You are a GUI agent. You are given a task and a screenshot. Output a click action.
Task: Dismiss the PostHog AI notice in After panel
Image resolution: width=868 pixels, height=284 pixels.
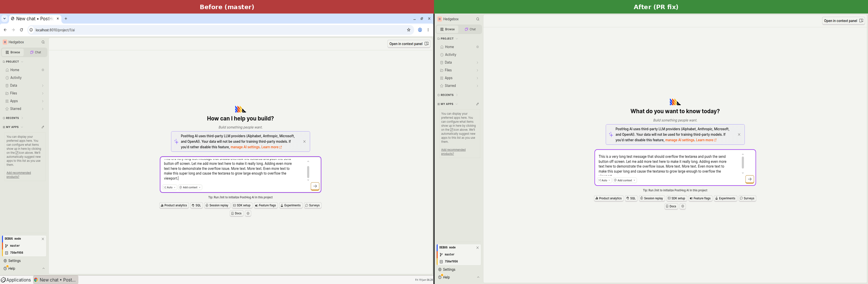[739, 135]
